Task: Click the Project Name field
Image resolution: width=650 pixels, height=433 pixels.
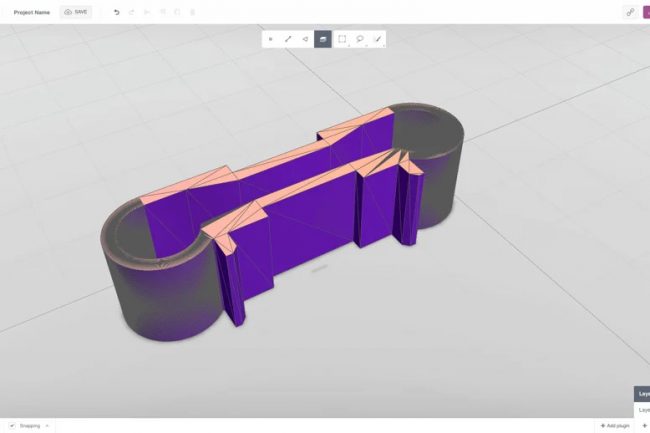Action: [x=31, y=12]
